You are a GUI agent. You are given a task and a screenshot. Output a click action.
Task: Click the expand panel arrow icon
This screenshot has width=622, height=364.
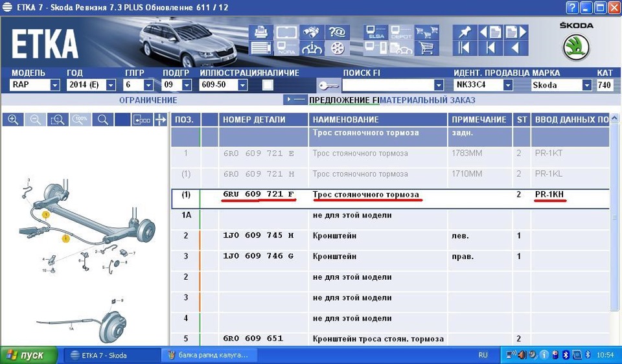tap(160, 119)
